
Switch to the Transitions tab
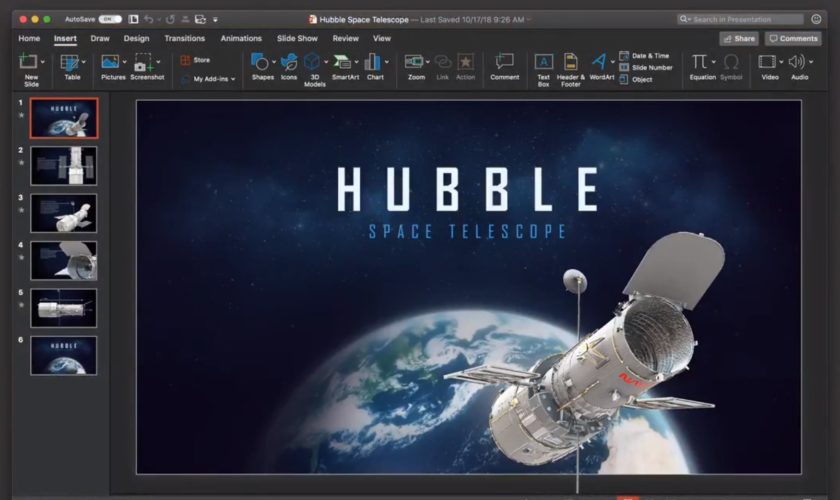tap(184, 39)
